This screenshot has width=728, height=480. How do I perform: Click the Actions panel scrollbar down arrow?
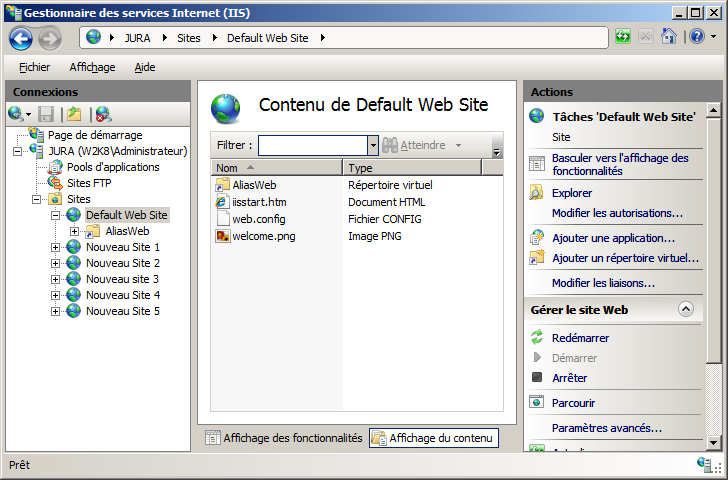(713, 443)
